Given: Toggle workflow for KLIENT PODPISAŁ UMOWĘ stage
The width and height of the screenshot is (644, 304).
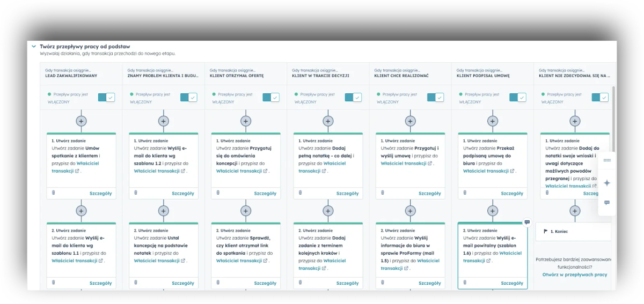Looking at the screenshot, I should [x=517, y=98].
